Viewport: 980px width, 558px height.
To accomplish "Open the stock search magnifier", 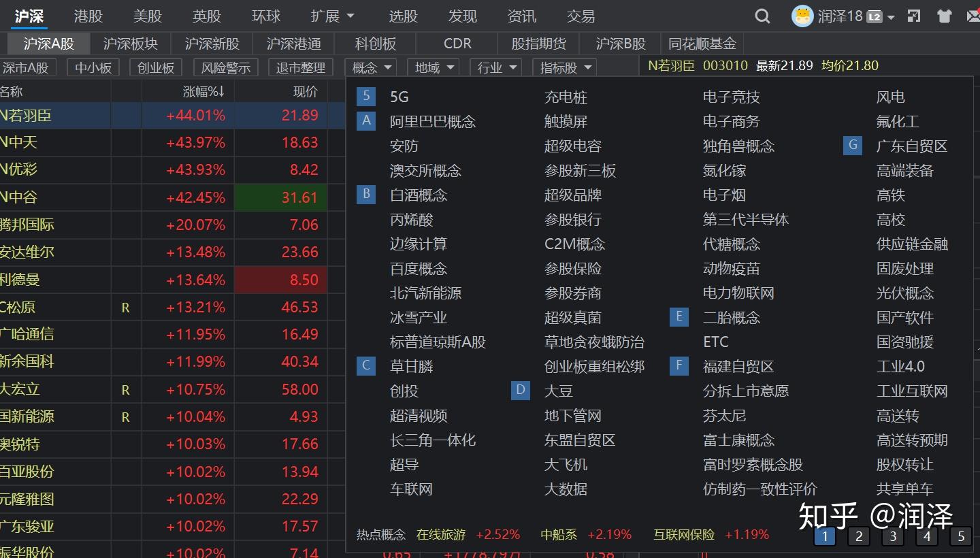I will [x=762, y=16].
